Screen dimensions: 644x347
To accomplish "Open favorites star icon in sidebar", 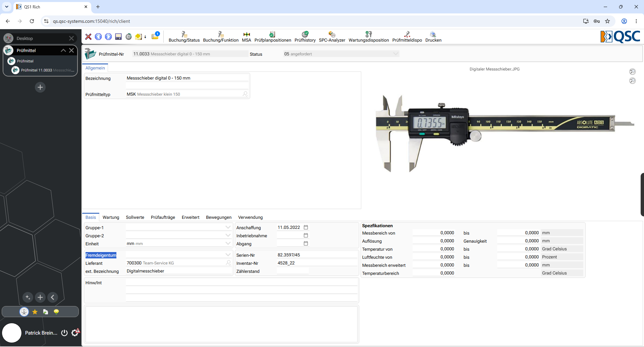I will coord(35,312).
